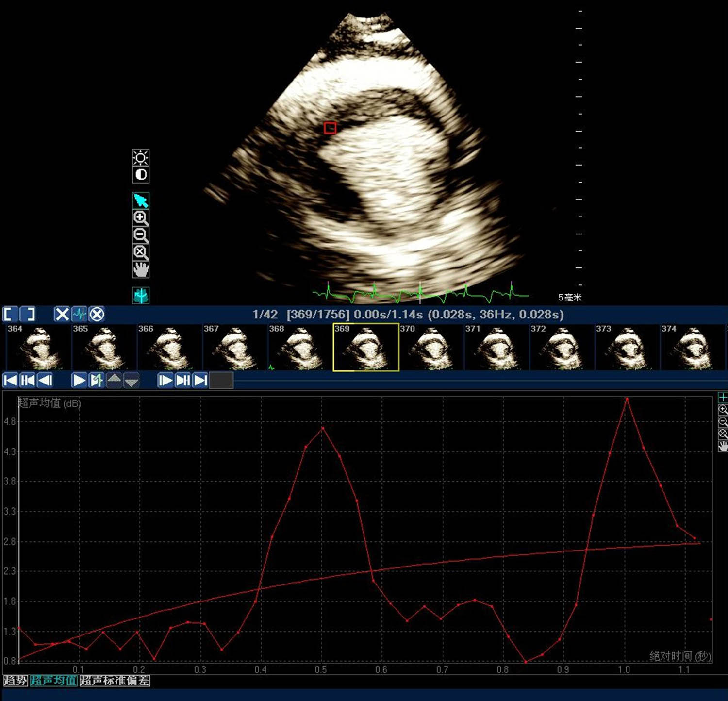Zoom out on the graph with its magnifier icon
The height and width of the screenshot is (701, 728).
pyautogui.click(x=723, y=422)
